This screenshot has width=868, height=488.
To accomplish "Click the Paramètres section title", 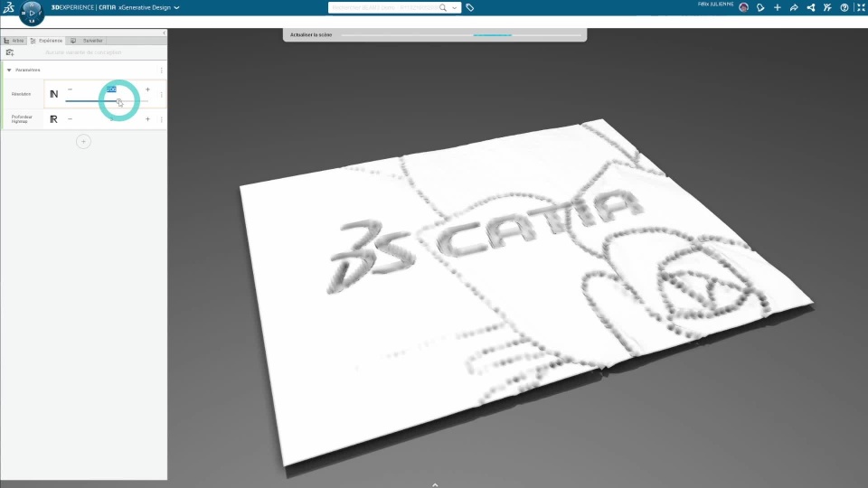I will click(x=28, y=70).
